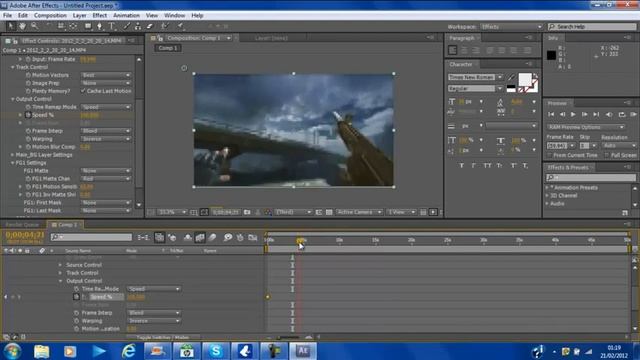This screenshot has height=360, width=640.
Task: Open the Composition menu
Action: click(x=50, y=16)
